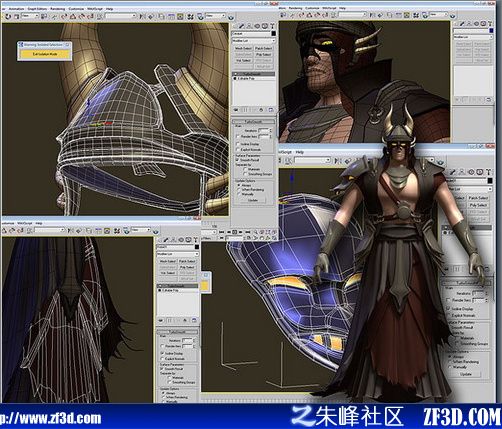Switch to Modify panel tab in helmet window
502x429 pixels.
coord(242,26)
